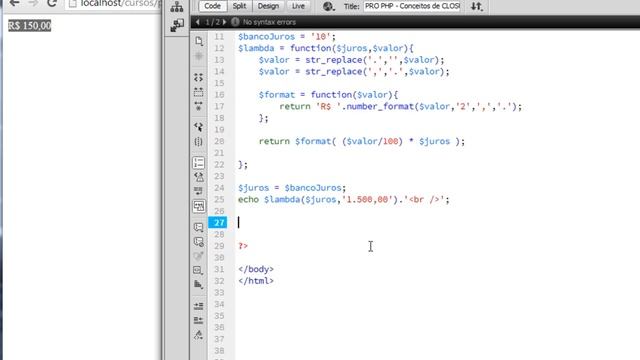The height and width of the screenshot is (360, 640).
Task: Click the browser address bar with localhost
Action: point(113,4)
